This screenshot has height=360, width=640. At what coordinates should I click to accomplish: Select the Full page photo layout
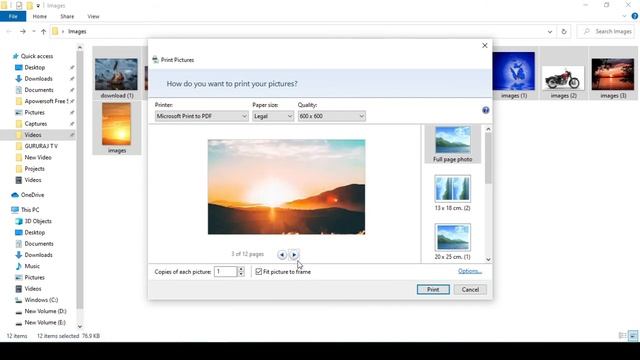(452, 144)
